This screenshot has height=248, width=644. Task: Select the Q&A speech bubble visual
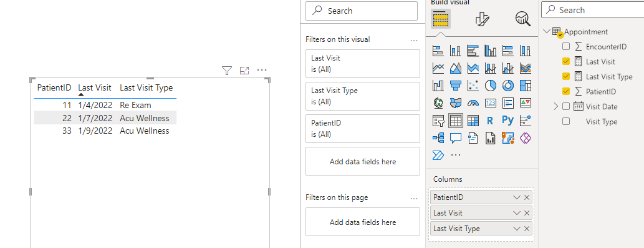(456, 138)
